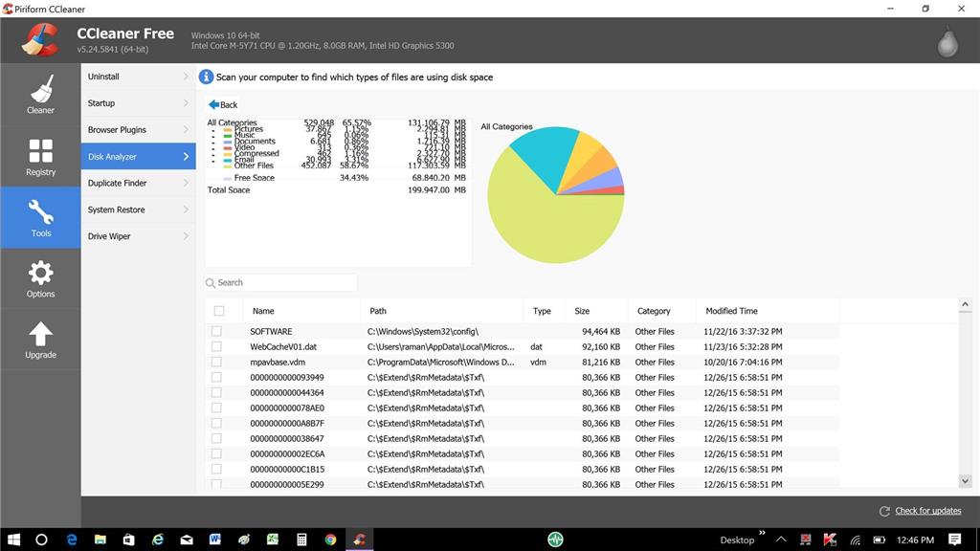Show hidden tray icons chevron
Screen dimensions: 980x551
coord(781,540)
